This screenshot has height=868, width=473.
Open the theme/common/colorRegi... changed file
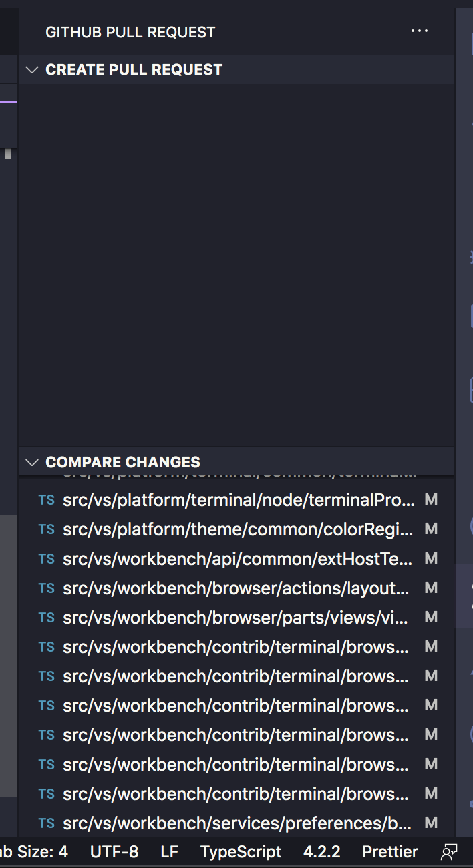[238, 529]
